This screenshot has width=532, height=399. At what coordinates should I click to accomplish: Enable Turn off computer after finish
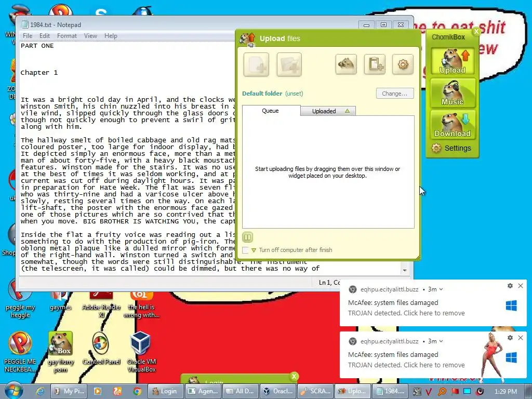pyautogui.click(x=245, y=250)
